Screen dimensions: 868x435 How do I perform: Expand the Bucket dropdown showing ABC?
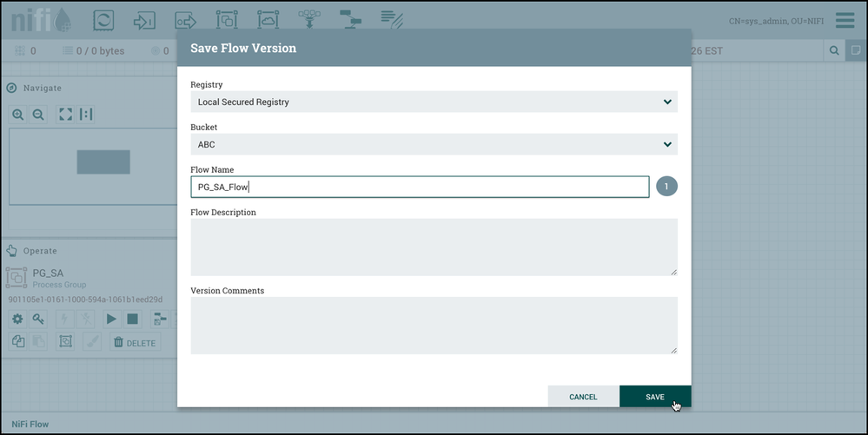434,144
